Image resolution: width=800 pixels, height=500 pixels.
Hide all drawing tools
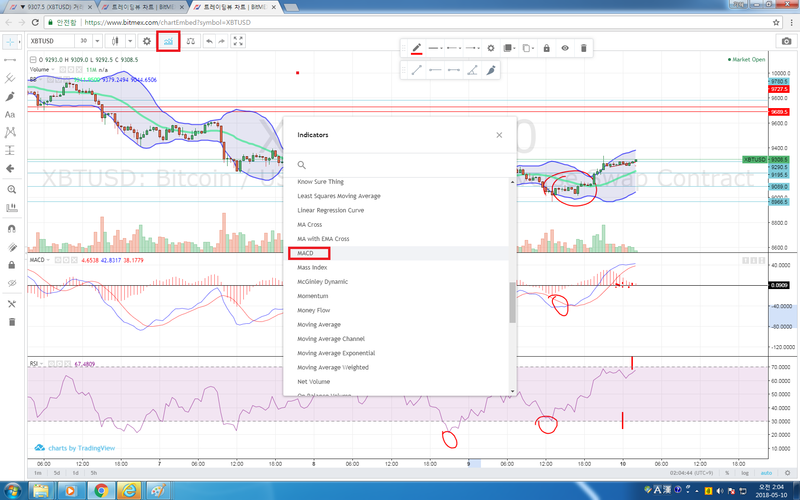click(x=11, y=283)
